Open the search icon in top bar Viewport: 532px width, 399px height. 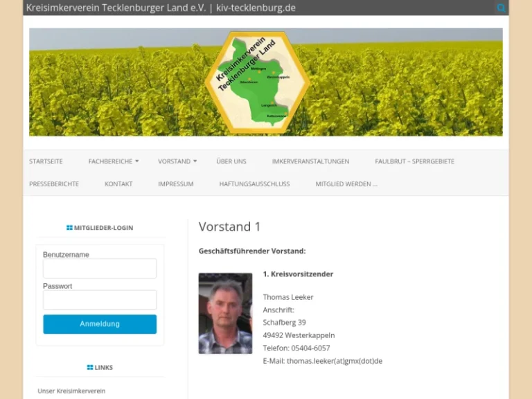pos(501,8)
